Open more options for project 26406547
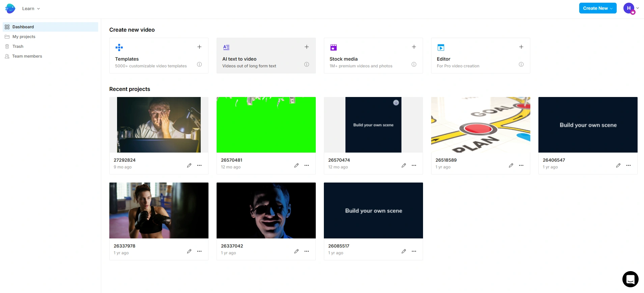The width and height of the screenshot is (644, 293). [628, 165]
